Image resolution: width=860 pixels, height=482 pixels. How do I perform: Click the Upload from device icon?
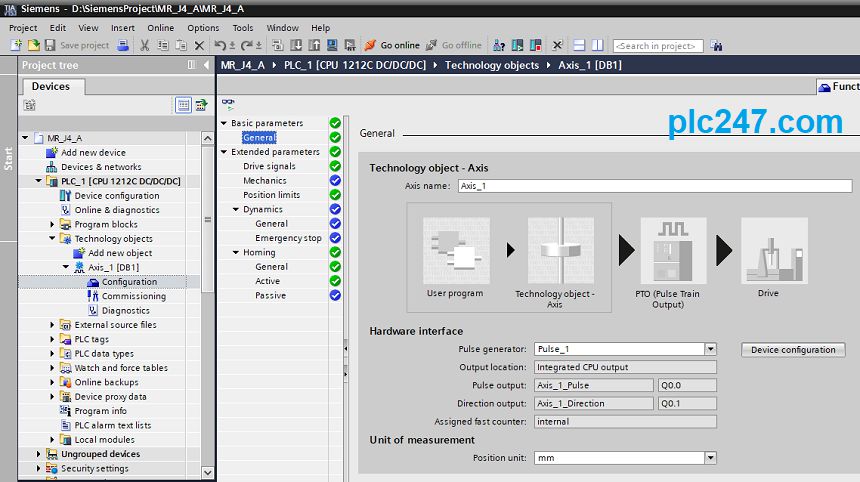tap(314, 45)
